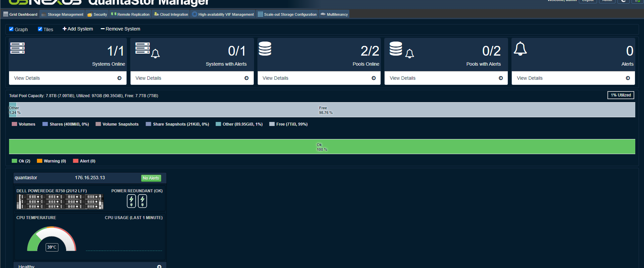Toggle the Shares (408MiB, 0%) legend entry
The width and height of the screenshot is (644, 268).
click(66, 124)
